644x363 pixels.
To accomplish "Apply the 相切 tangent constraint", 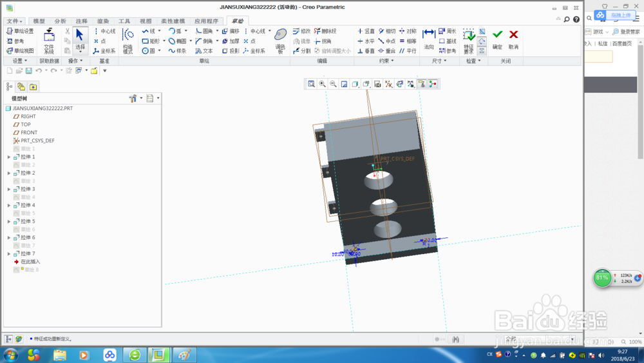I will 387,31.
